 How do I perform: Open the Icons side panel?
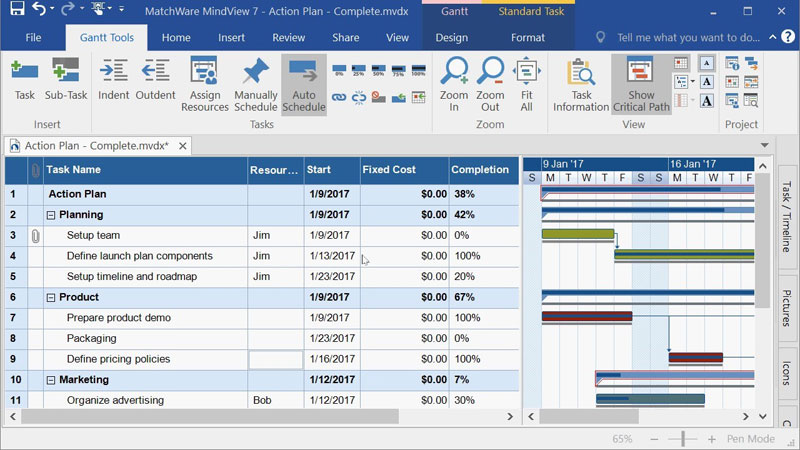[786, 373]
